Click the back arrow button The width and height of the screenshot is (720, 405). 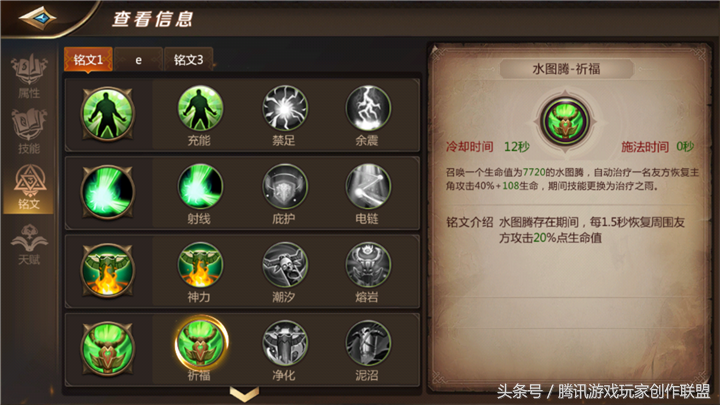[x=38, y=18]
